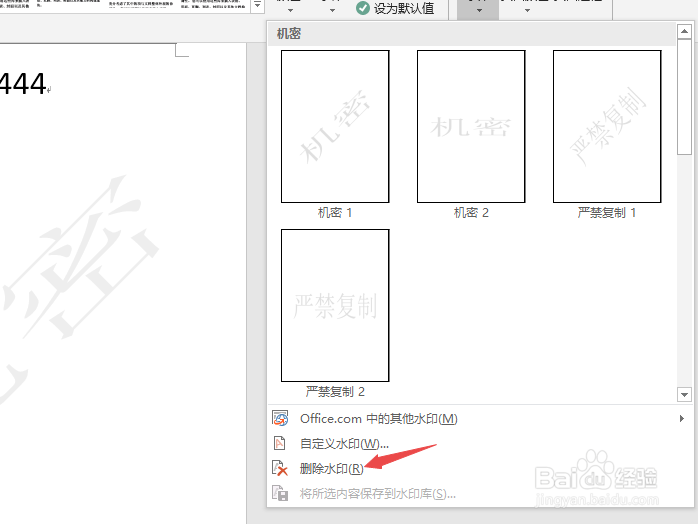
Task: Click the remove watermark red X icon
Action: (280, 468)
